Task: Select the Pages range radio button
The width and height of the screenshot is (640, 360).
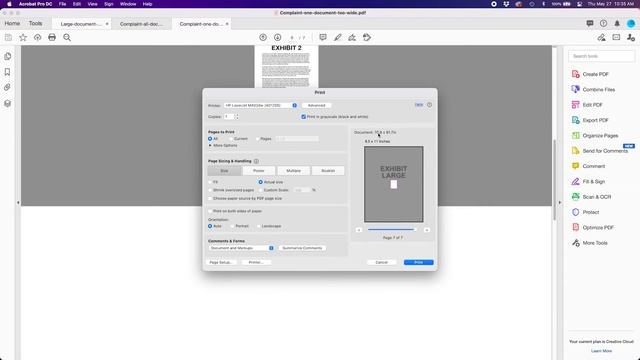Action: click(257, 139)
